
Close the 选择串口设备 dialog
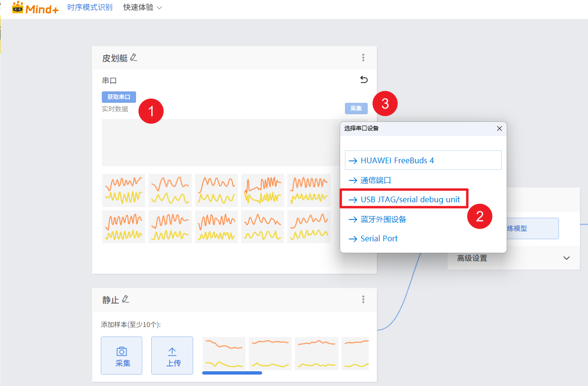coord(499,129)
